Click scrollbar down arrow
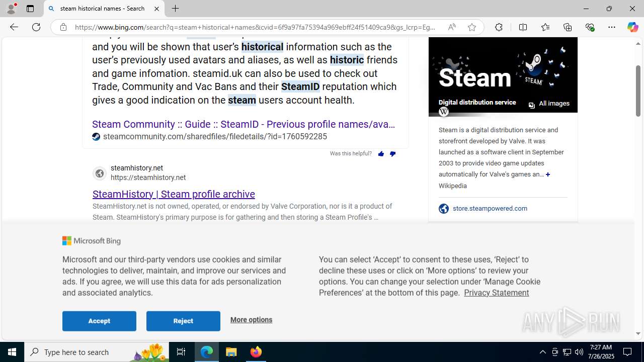Screen dimensions: 644x362 [638, 333]
